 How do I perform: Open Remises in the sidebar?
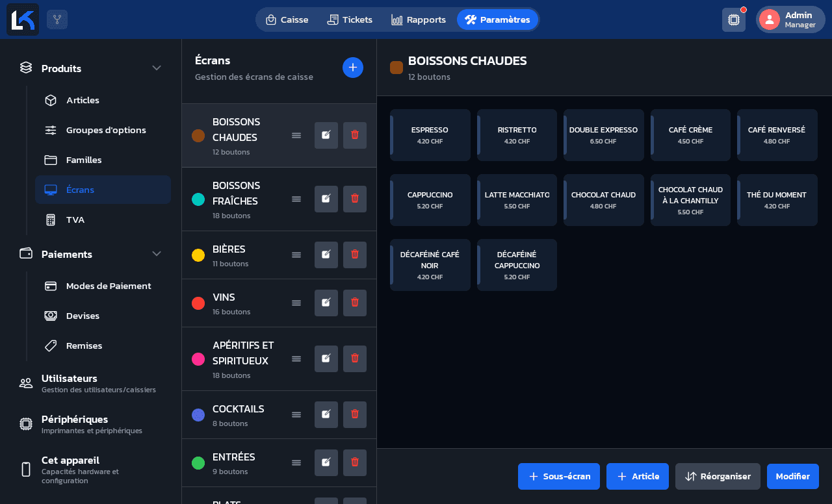[x=103, y=346]
